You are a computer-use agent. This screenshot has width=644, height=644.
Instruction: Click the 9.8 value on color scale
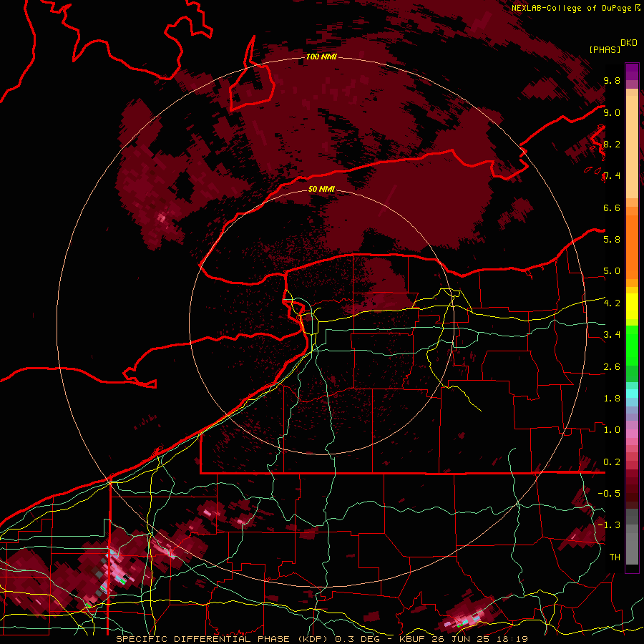pyautogui.click(x=612, y=81)
